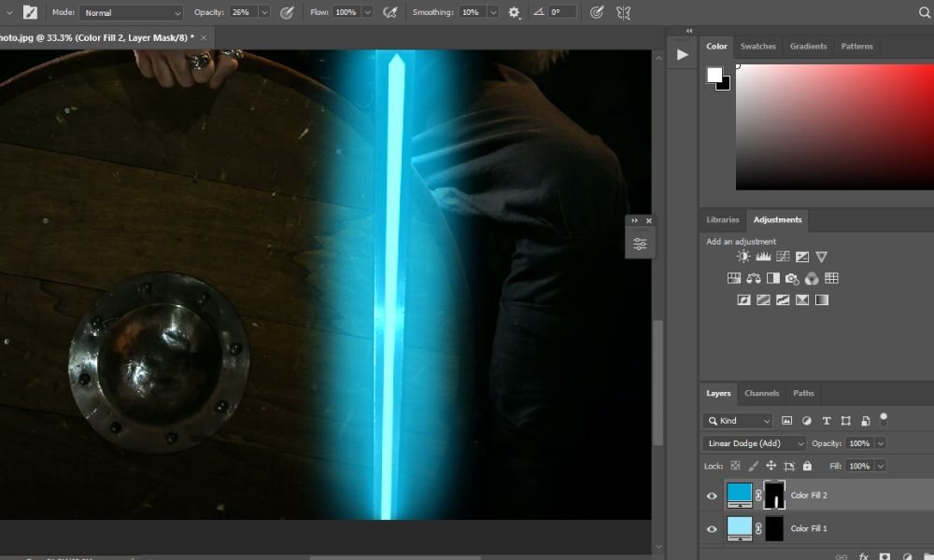The height and width of the screenshot is (560, 934).
Task: Close the photo.jpg document tab
Action: (x=204, y=37)
